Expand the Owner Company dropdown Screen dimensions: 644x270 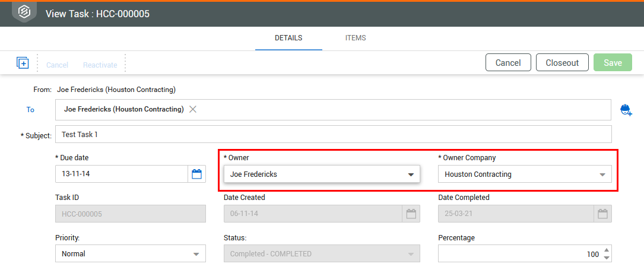pos(602,174)
